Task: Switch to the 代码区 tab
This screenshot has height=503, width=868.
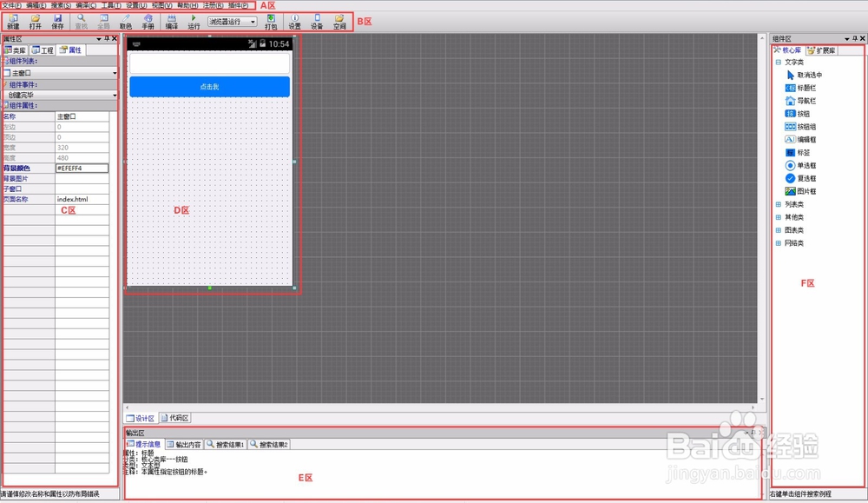Action: coord(175,418)
